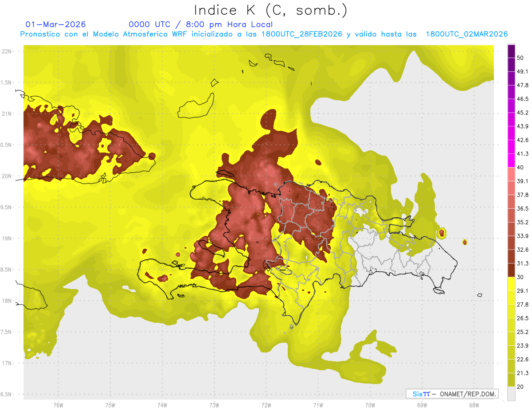Click the '45.2' color scale value
532x411 pixels.
(x=523, y=113)
